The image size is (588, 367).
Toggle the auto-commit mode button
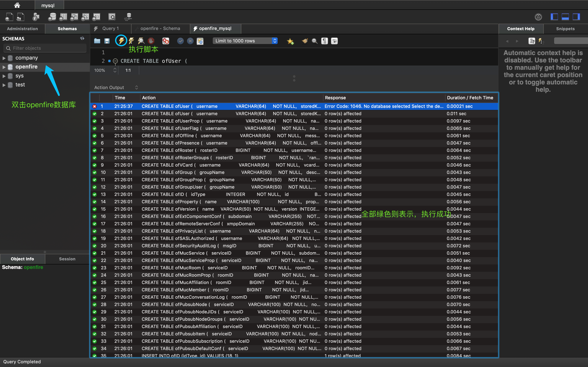[x=200, y=41]
